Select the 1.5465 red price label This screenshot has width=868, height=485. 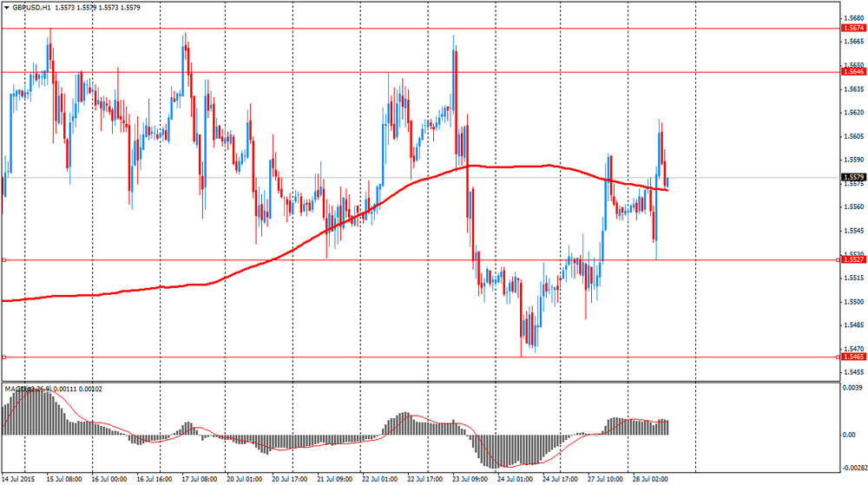click(853, 357)
